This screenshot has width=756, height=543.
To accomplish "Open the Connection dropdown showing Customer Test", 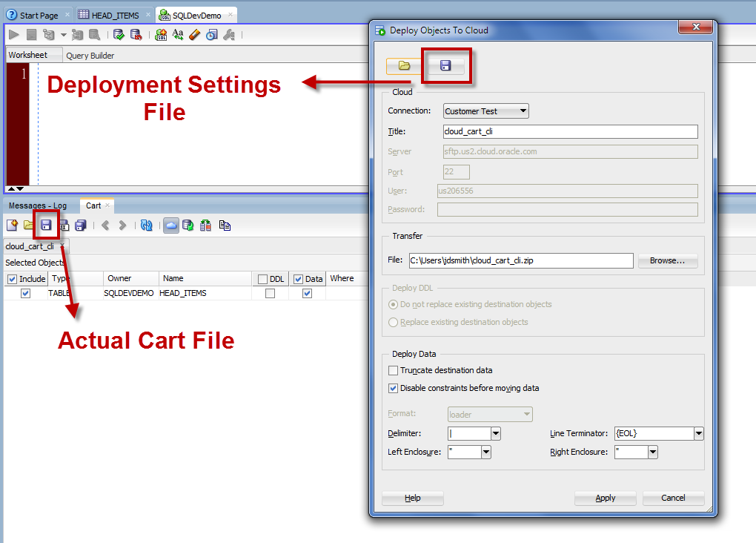I will click(x=486, y=111).
